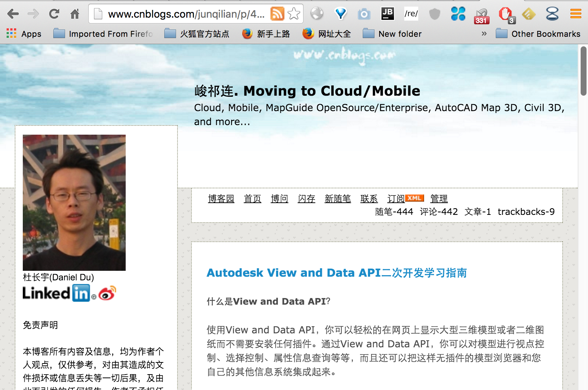Open the mail extension showing 331
This screenshot has height=390, width=588.
click(x=481, y=15)
